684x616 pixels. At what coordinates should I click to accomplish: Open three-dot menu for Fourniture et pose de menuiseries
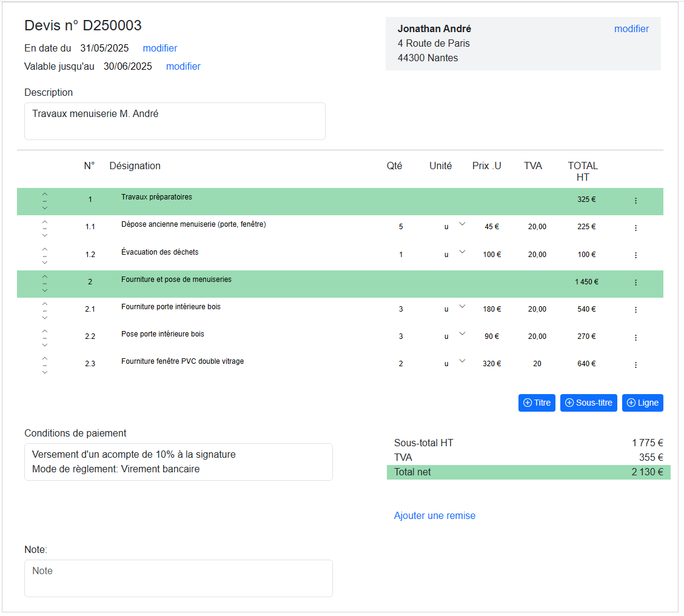pyautogui.click(x=635, y=283)
